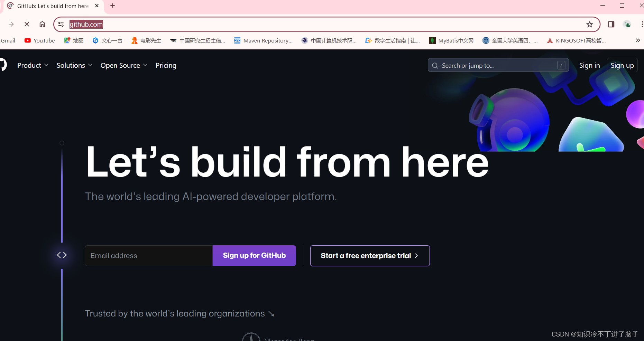Click the Sign in link

[589, 65]
